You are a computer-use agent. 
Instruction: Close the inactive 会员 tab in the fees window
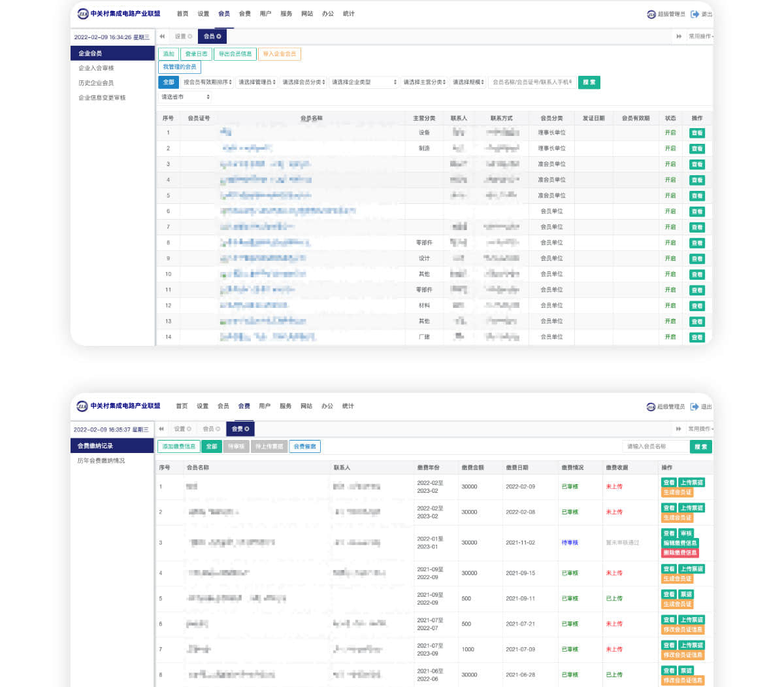pos(218,429)
